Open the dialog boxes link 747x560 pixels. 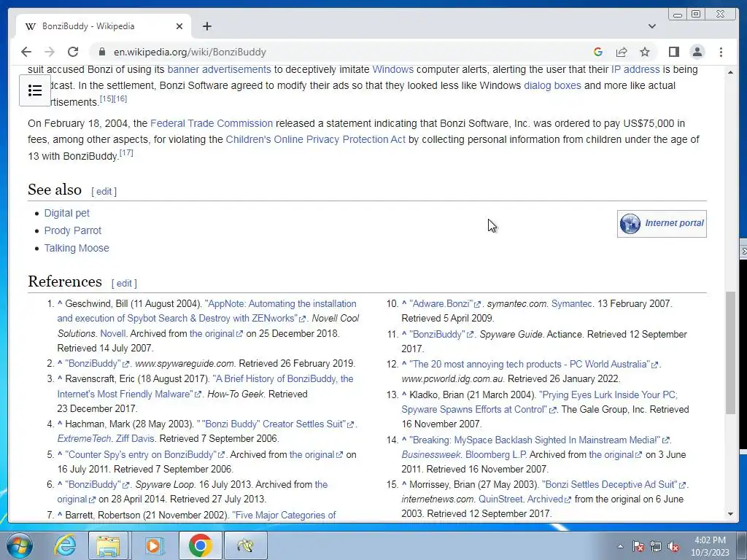point(553,86)
